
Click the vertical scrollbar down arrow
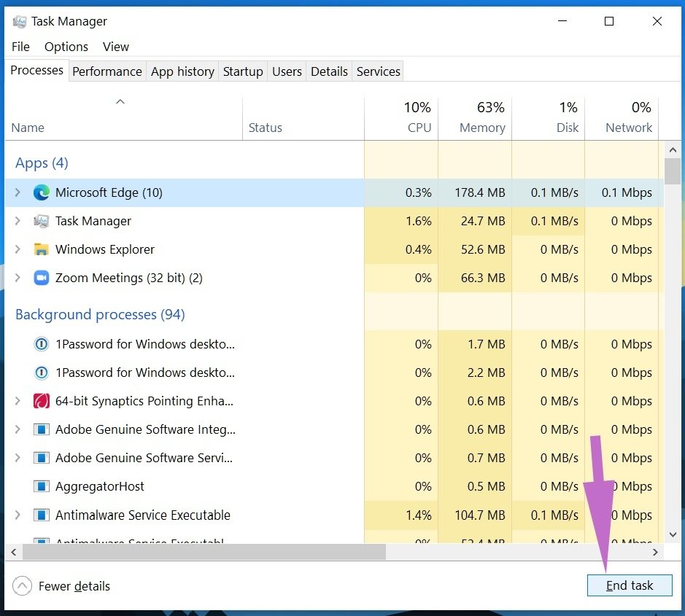pyautogui.click(x=673, y=534)
